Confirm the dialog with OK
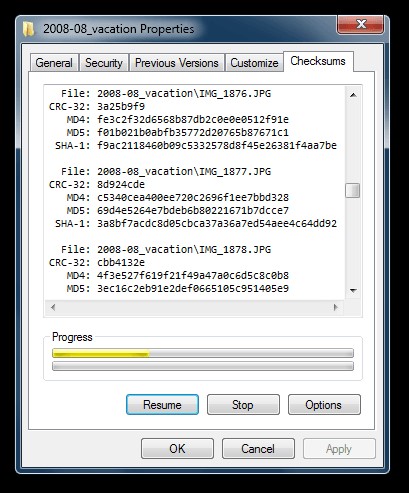Image resolution: width=409 pixels, height=493 pixels. click(x=177, y=449)
